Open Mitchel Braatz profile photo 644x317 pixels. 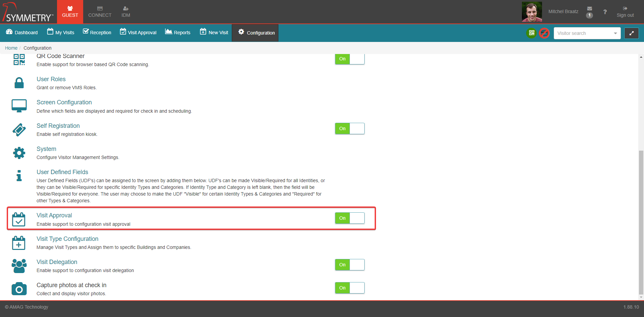coord(532,12)
